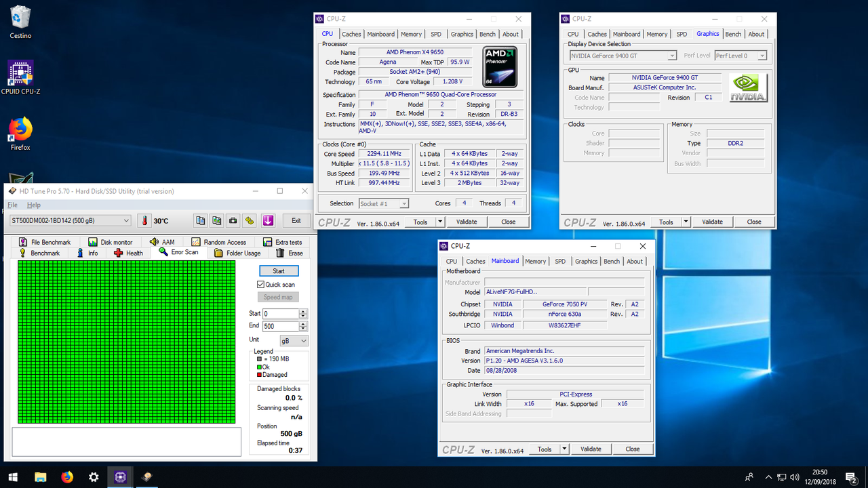Open About tab in Mainboard window
This screenshot has width=868, height=488.
click(x=635, y=261)
